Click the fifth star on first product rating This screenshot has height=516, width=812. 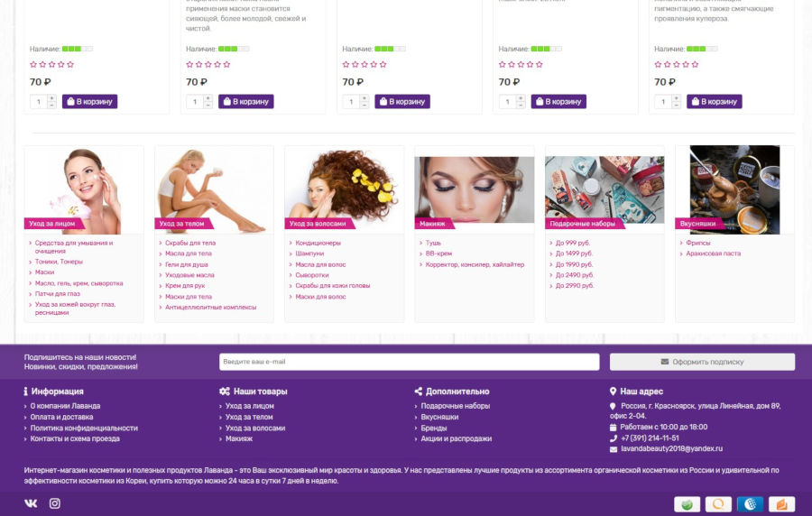pos(70,65)
